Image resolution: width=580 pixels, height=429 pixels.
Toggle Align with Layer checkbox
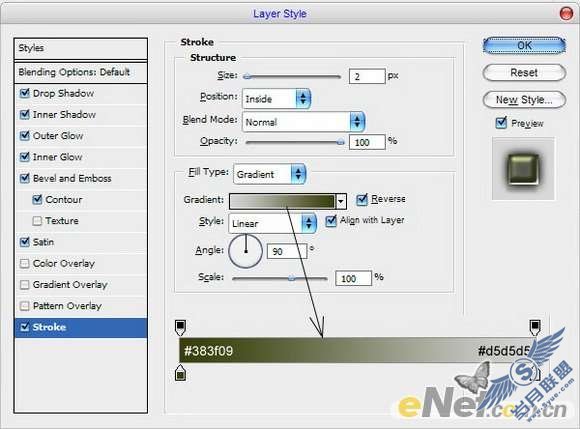point(331,221)
